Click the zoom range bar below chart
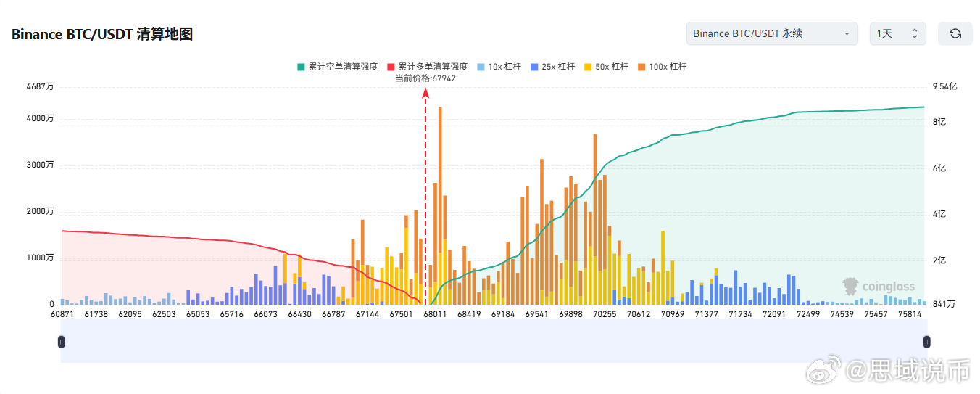Screen dimensions: 980x394 click(x=494, y=341)
